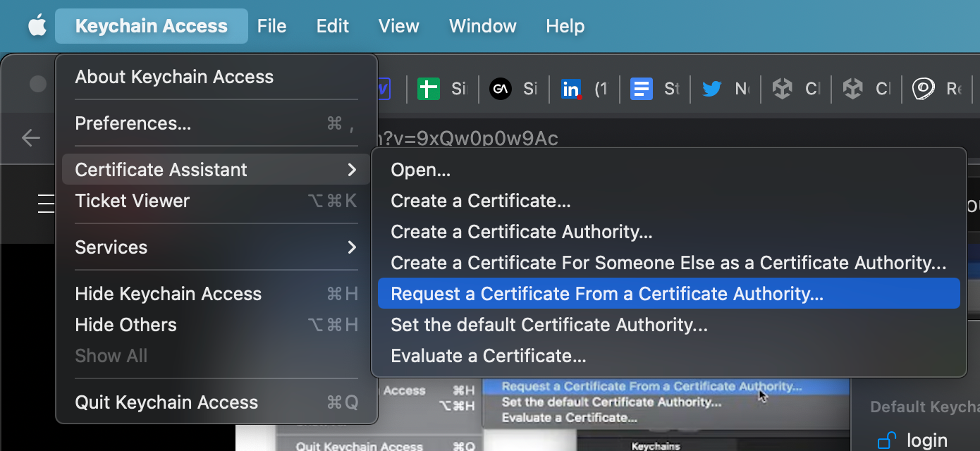Open the Edit menu
This screenshot has height=451, width=980.
333,26
